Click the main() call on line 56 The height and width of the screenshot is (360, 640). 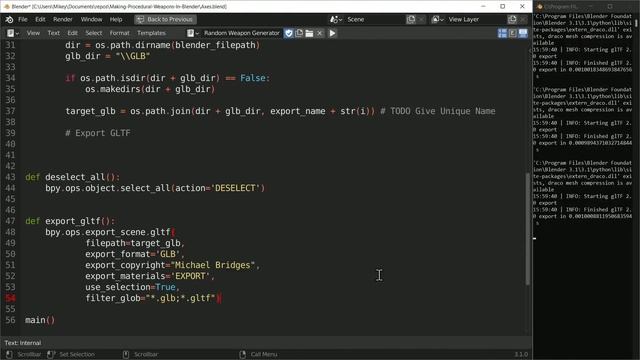pyautogui.click(x=40, y=320)
